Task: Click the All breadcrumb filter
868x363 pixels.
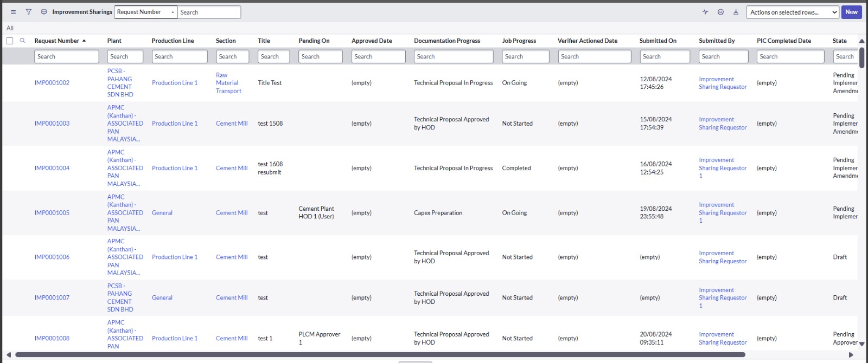Action: tap(10, 28)
